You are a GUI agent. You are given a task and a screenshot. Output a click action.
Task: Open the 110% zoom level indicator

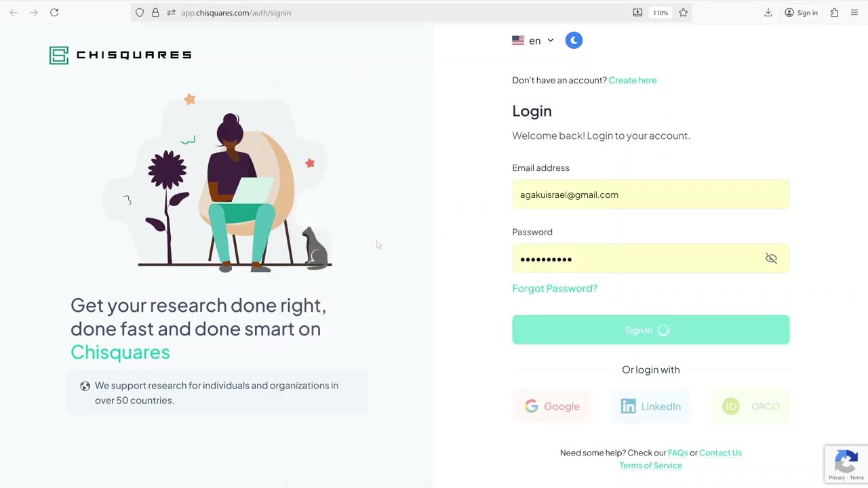point(660,12)
